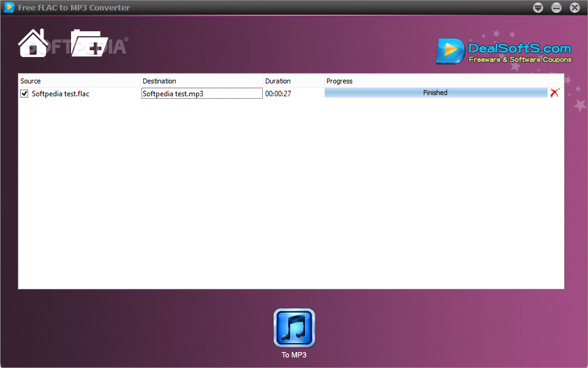The height and width of the screenshot is (368, 588).
Task: Select the 00:00:27 duration cell
Action: (278, 94)
